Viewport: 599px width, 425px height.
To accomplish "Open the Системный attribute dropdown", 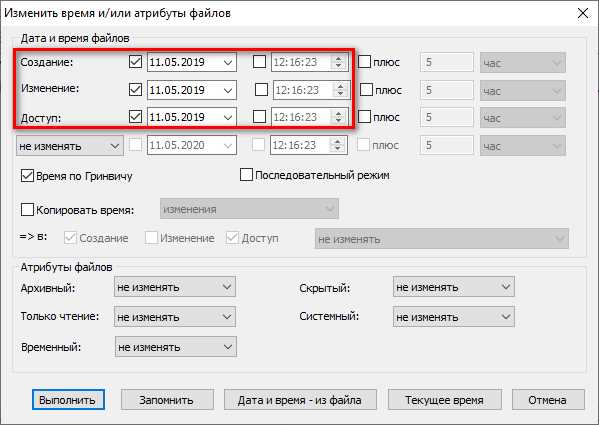I will point(454,317).
